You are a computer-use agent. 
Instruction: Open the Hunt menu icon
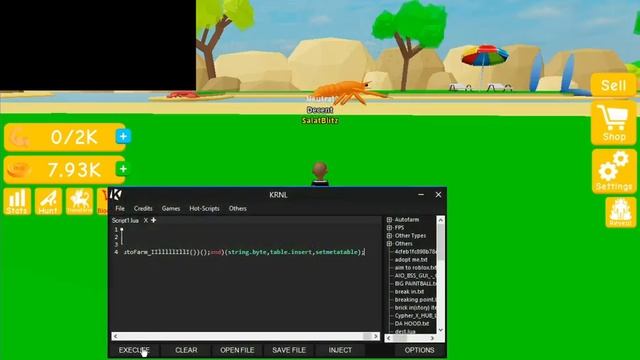point(48,201)
